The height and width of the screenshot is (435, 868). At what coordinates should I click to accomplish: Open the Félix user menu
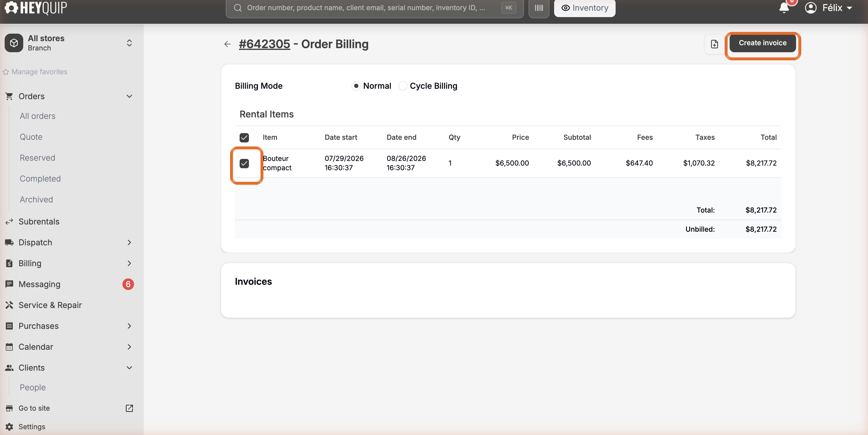point(829,8)
